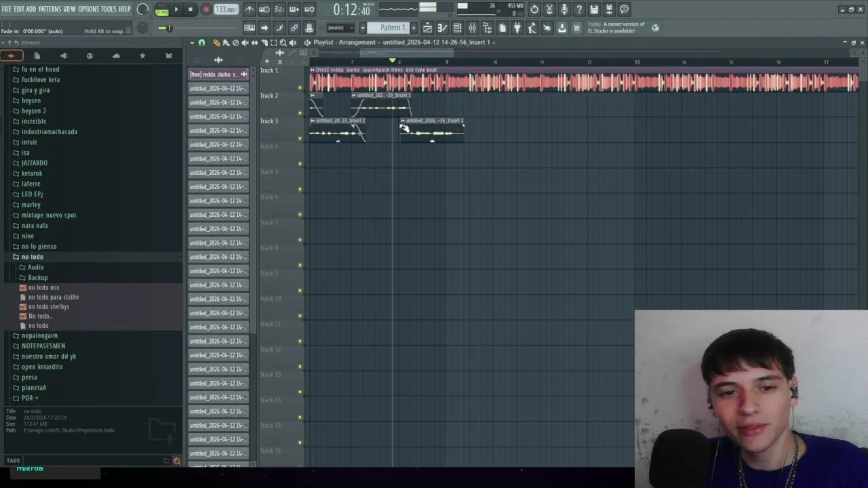The width and height of the screenshot is (868, 488).
Task: Open the pattern selector dropdown arrow
Action: pos(363,28)
